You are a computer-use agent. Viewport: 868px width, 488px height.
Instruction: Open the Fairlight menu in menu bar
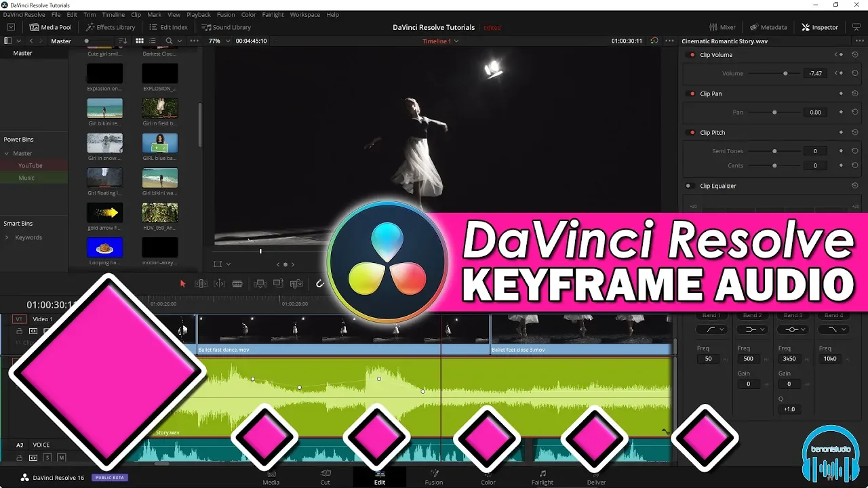[273, 14]
